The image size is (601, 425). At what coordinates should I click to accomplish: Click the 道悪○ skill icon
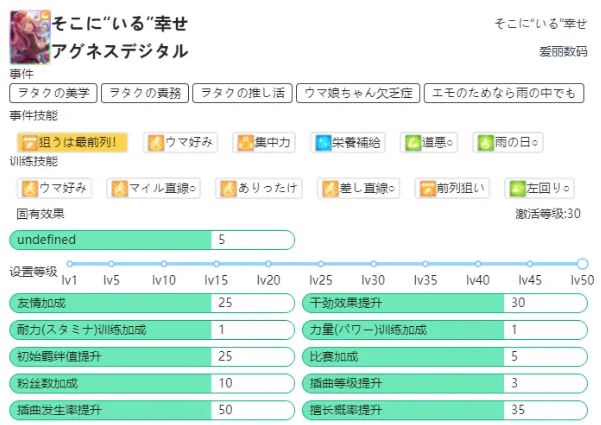(x=411, y=142)
